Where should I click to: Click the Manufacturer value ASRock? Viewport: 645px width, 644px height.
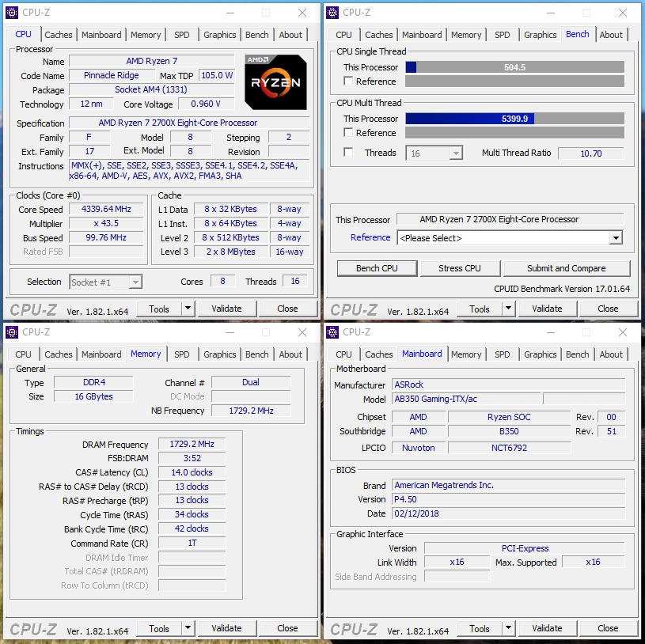508,385
